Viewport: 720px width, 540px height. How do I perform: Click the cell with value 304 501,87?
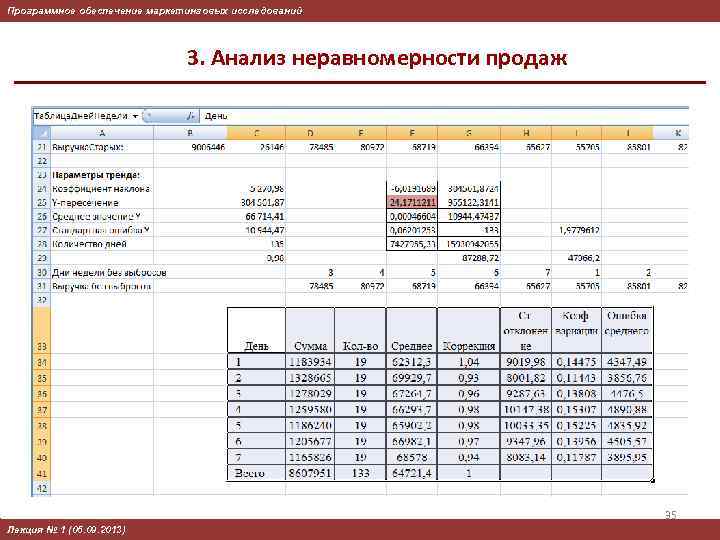256,202
